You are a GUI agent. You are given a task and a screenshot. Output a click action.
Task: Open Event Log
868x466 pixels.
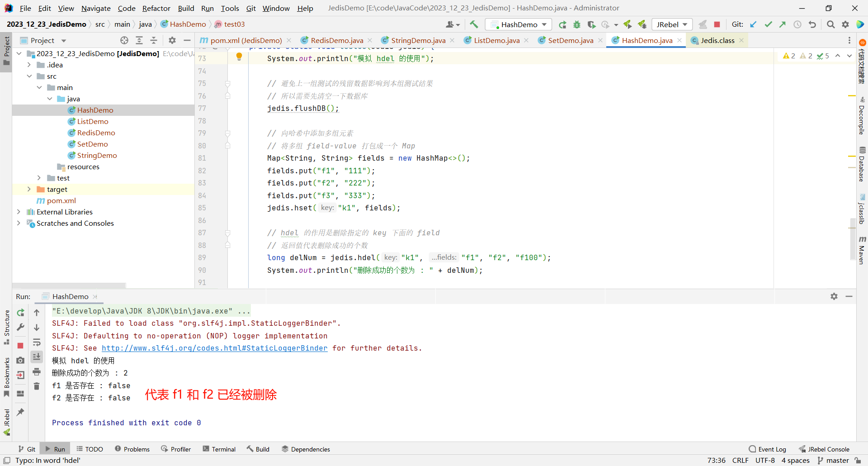(x=768, y=449)
